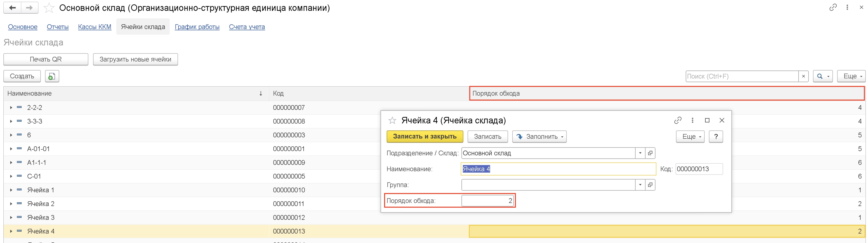Switch to Отчеты tab
The height and width of the screenshot is (243, 868).
point(58,27)
